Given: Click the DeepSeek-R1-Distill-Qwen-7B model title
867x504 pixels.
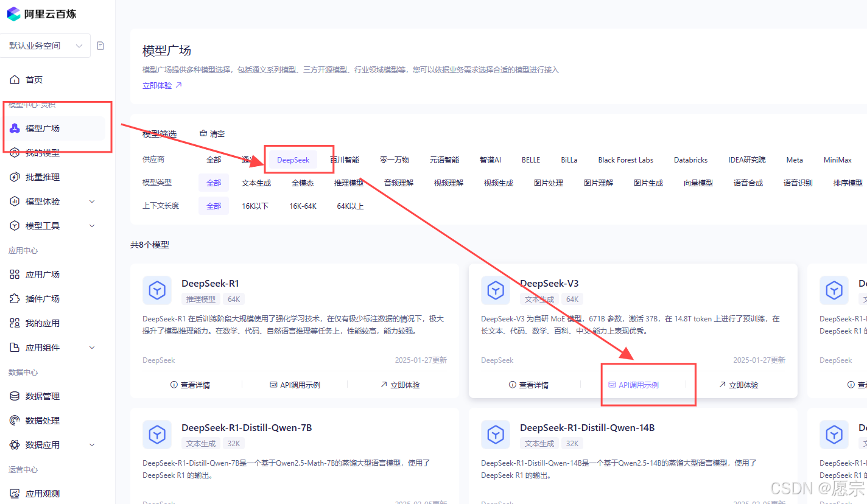Looking at the screenshot, I should pos(247,427).
